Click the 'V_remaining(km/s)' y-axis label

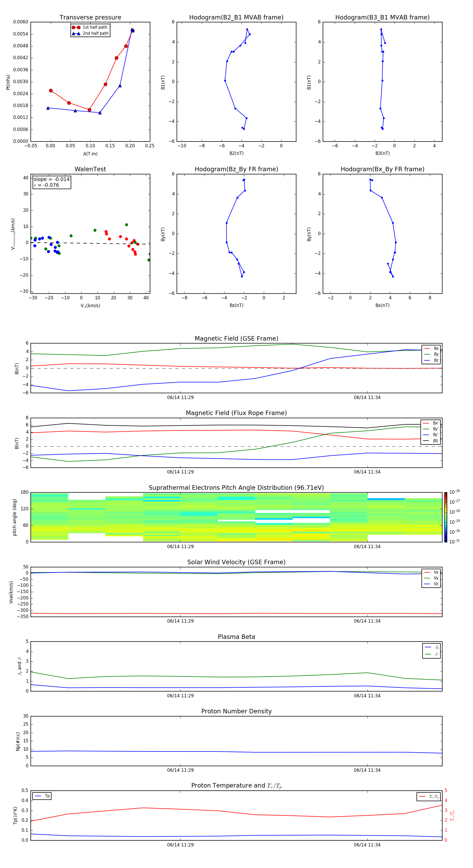(x=13, y=234)
